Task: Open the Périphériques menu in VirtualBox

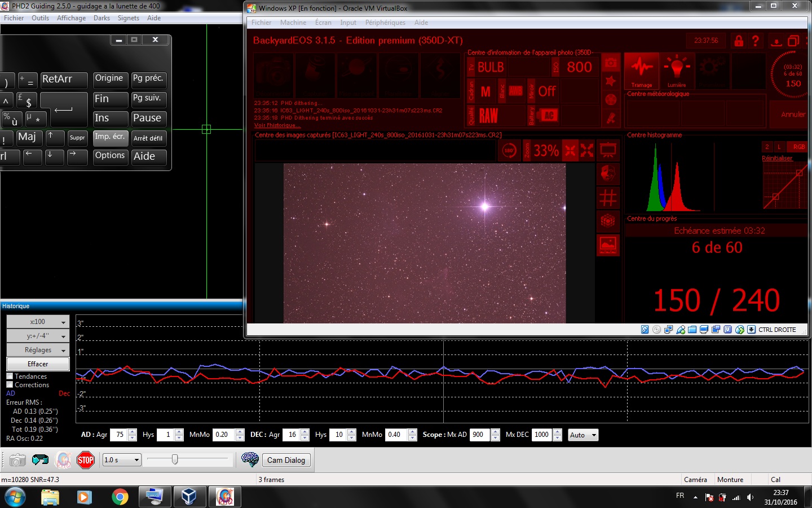Action: click(385, 23)
